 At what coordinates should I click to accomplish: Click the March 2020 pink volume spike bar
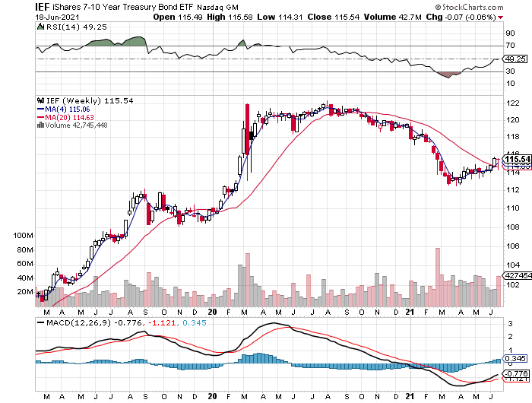[248, 280]
